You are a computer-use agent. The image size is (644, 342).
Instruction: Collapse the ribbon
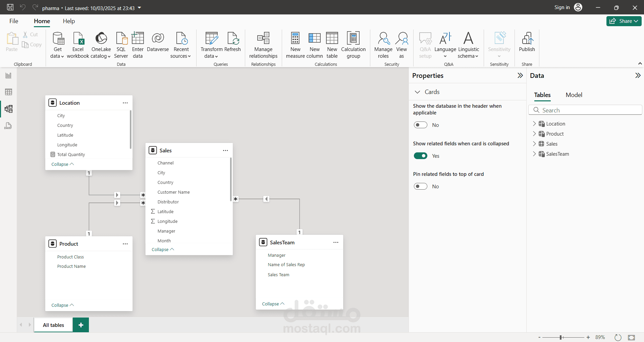pos(640,63)
